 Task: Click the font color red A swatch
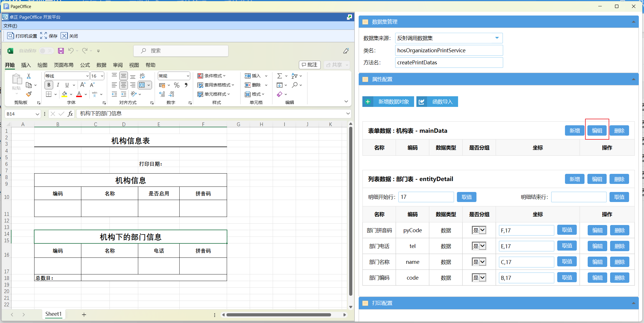[x=79, y=94]
